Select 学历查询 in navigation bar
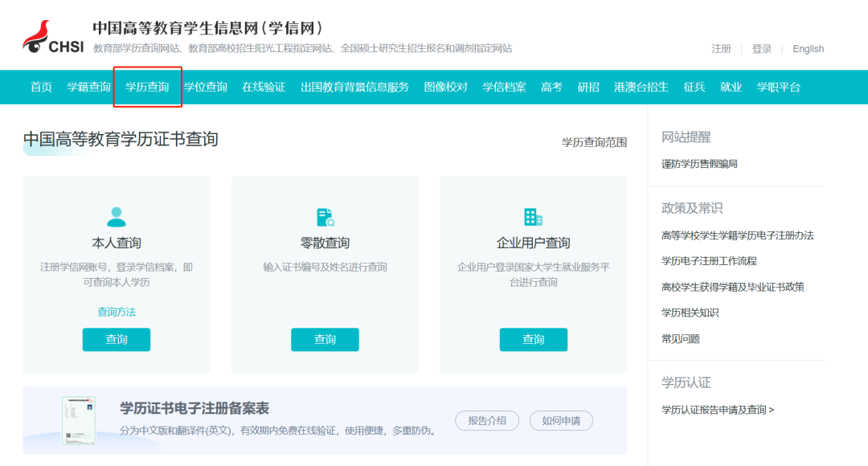 click(147, 87)
